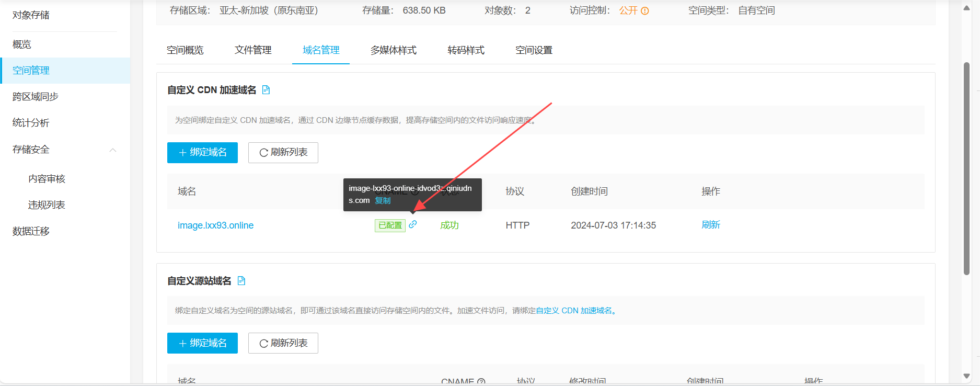
Task: Click the scrollbar up arrow
Action: click(966, 8)
